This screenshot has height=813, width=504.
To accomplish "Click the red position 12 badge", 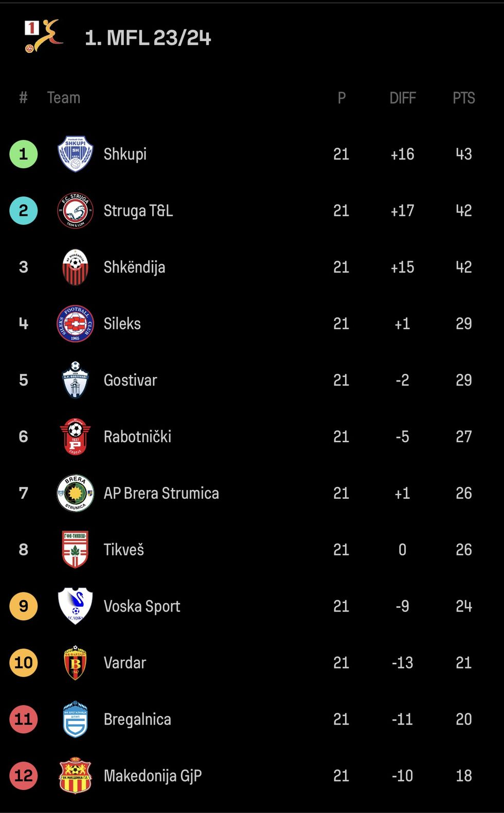I will click(24, 775).
